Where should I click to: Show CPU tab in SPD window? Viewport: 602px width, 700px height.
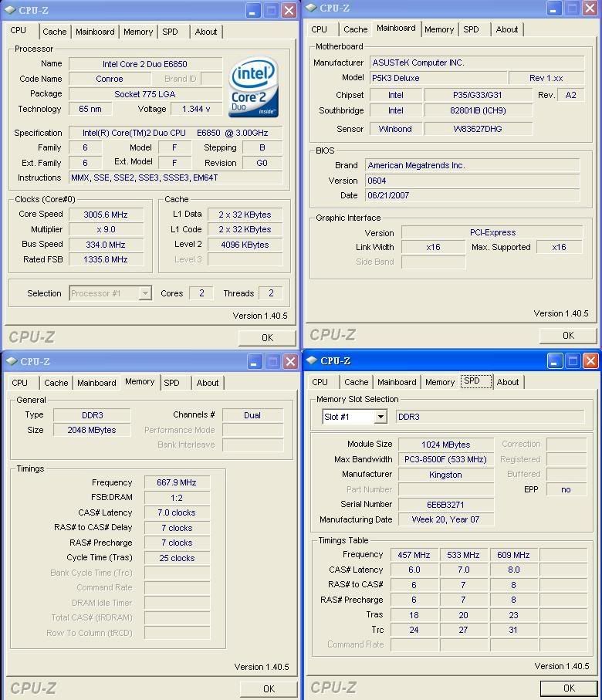[x=320, y=382]
